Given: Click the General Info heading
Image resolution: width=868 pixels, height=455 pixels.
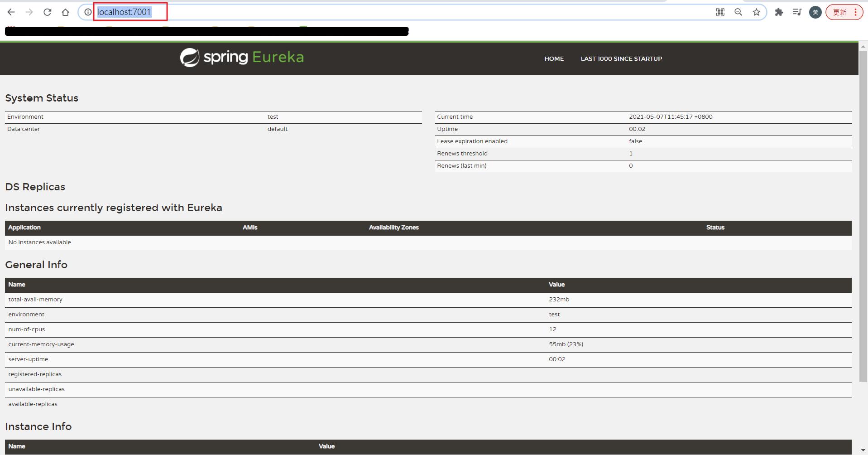Looking at the screenshot, I should click(36, 265).
